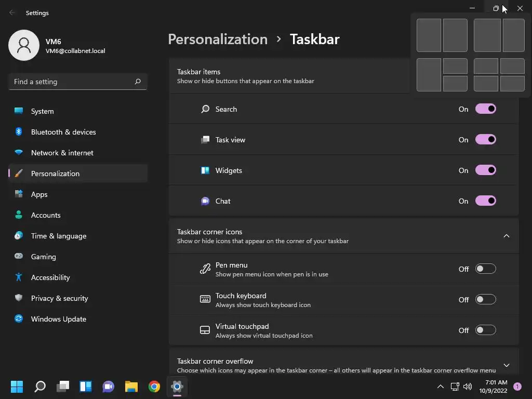Snap to narrow right zone in second layout

click(x=514, y=35)
